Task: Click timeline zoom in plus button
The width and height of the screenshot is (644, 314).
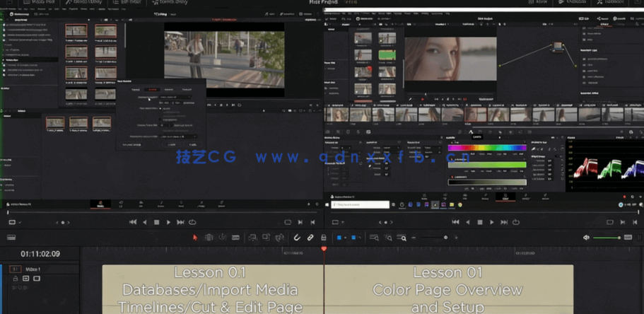Action: 456,238
